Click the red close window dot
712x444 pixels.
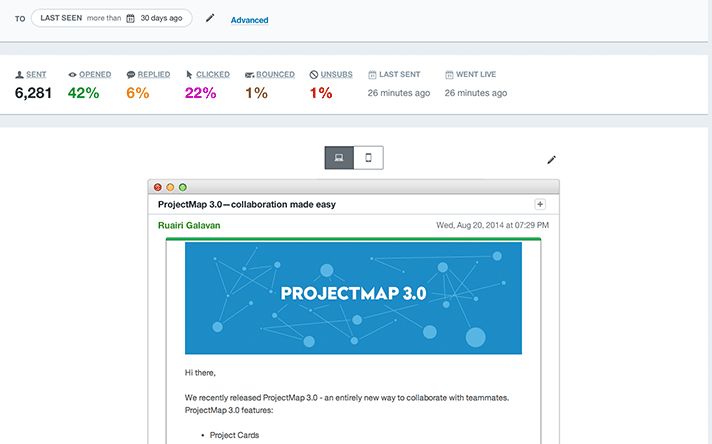pos(157,187)
